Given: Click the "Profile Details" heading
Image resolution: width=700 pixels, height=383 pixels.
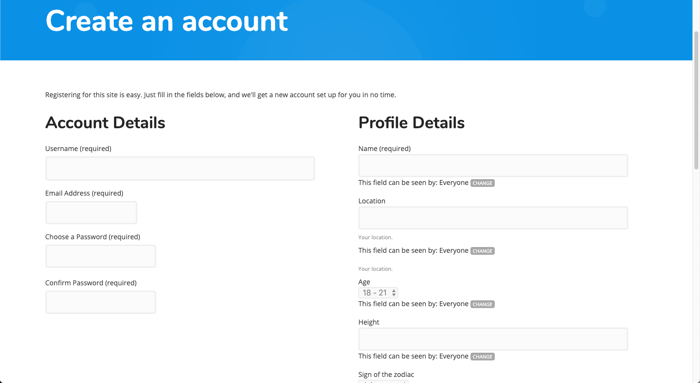Looking at the screenshot, I should point(411,123).
